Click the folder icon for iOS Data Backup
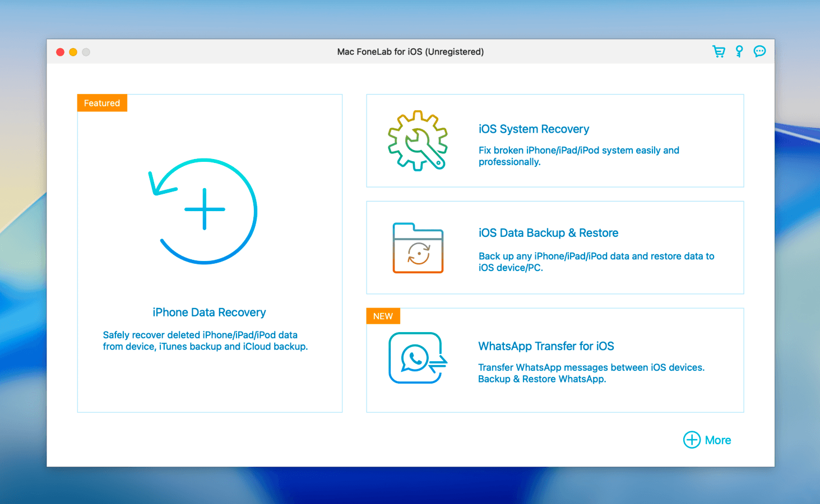820x504 pixels. tap(417, 248)
